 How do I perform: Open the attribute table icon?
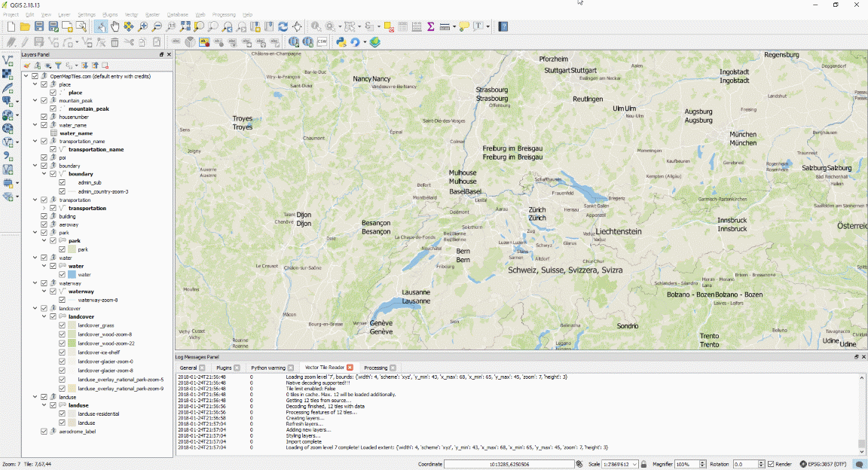[402, 26]
